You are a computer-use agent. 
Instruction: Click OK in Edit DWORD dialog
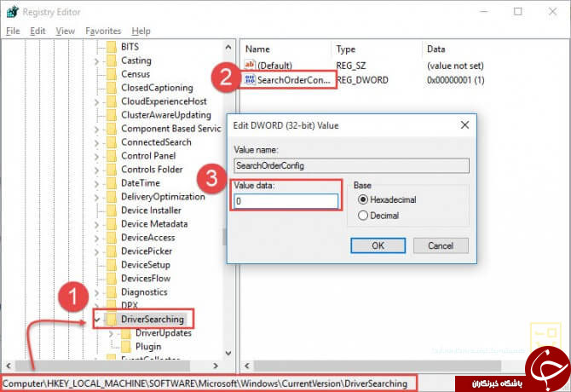click(x=378, y=245)
